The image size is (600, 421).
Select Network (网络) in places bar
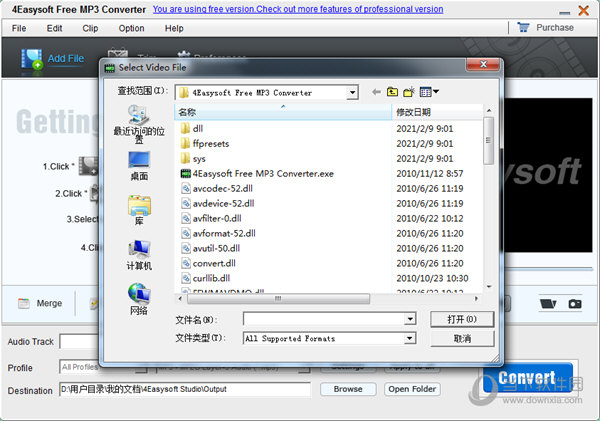click(139, 299)
